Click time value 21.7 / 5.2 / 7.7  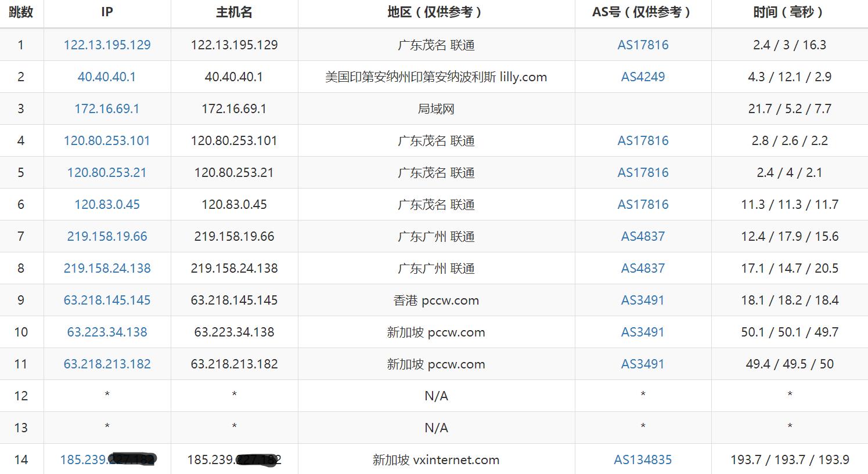(x=790, y=109)
